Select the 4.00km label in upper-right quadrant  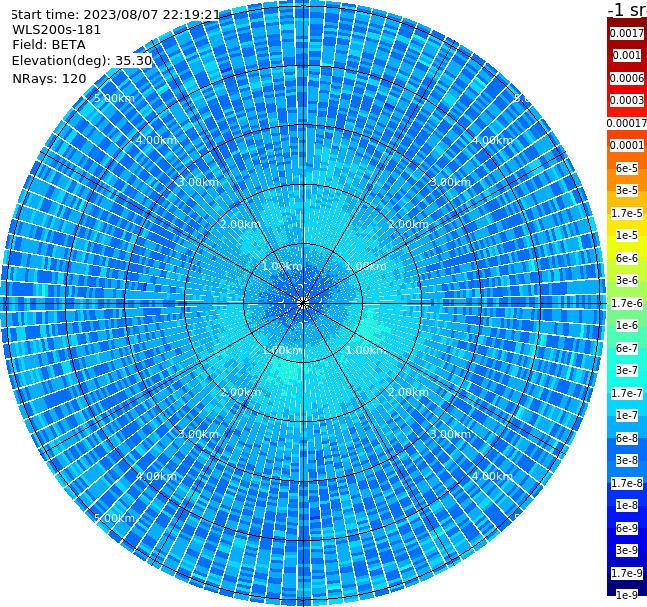point(493,140)
